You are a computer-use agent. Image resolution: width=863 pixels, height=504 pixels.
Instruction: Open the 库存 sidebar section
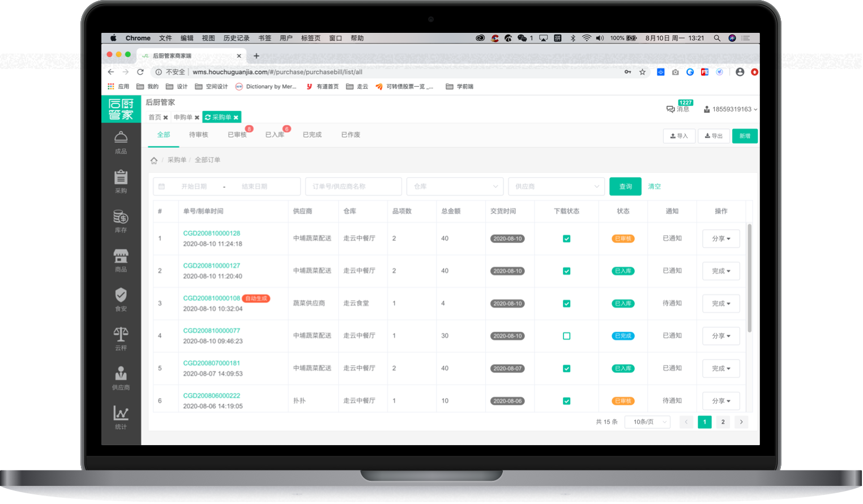121,221
